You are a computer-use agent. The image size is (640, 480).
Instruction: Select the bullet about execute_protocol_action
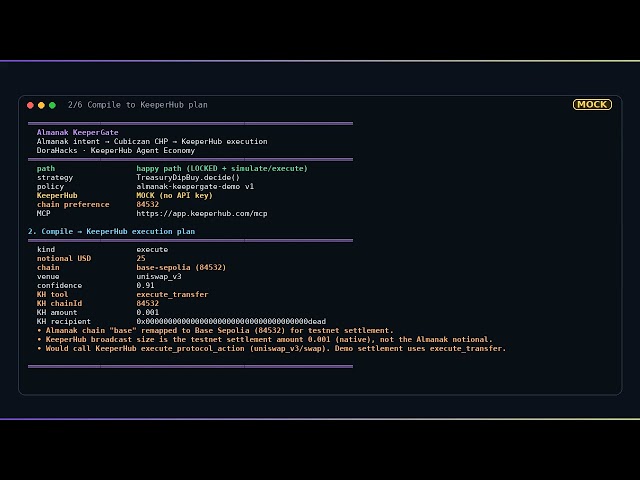[271, 349]
